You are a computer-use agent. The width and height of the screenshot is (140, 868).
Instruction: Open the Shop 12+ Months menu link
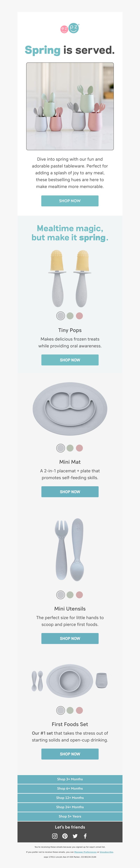(x=70, y=798)
